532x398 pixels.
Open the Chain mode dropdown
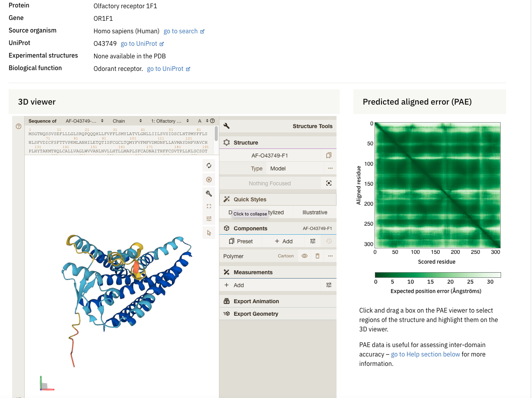coord(127,121)
